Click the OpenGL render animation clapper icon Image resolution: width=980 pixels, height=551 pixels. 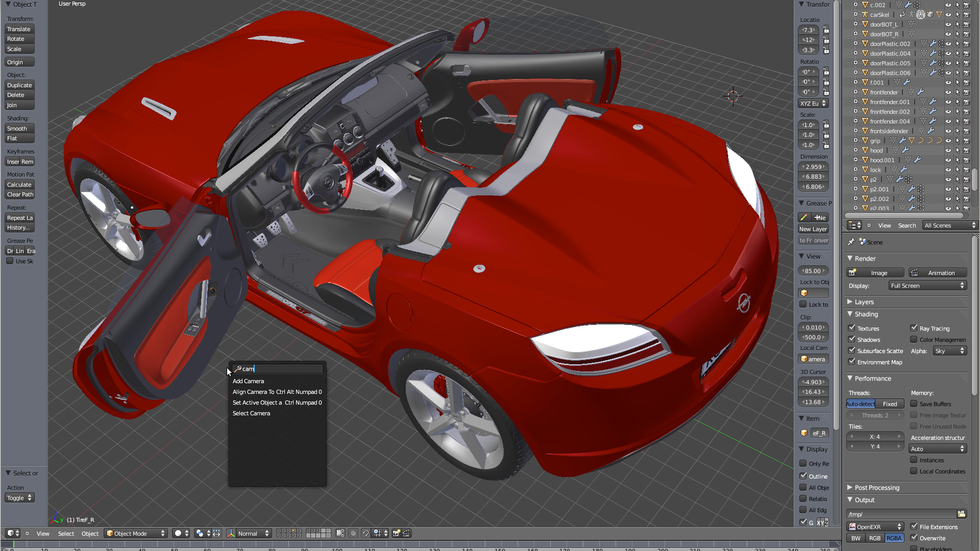[x=406, y=533]
